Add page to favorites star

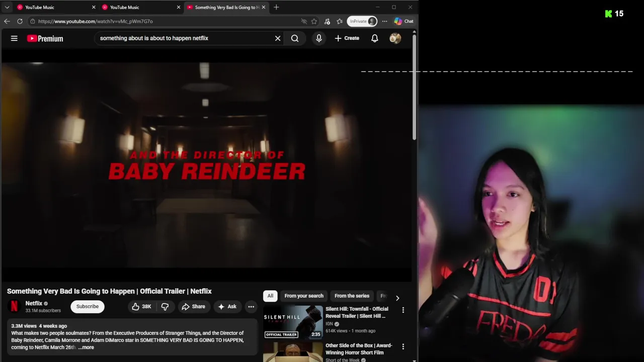pyautogui.click(x=314, y=21)
